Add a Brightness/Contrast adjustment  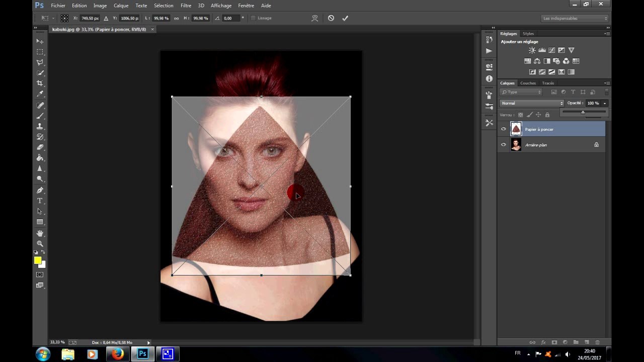(532, 50)
